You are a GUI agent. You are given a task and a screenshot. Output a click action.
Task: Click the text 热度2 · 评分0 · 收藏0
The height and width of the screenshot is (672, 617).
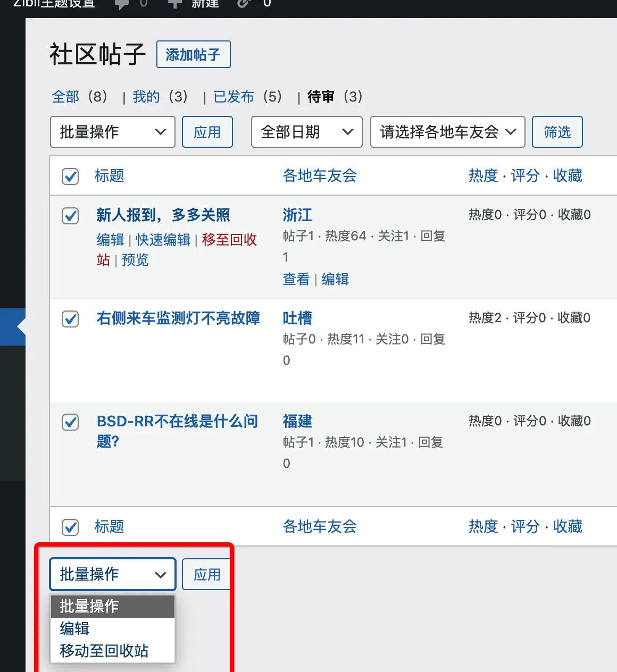[x=530, y=318]
